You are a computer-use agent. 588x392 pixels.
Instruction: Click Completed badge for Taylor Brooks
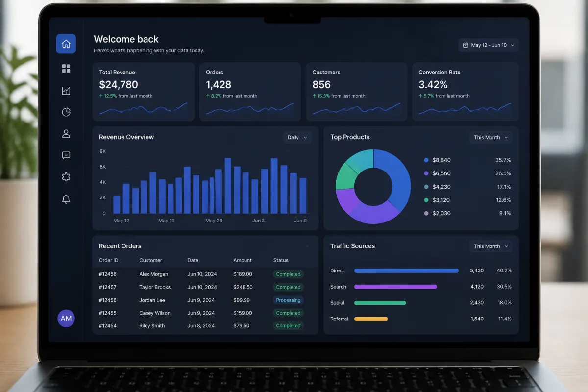click(288, 287)
